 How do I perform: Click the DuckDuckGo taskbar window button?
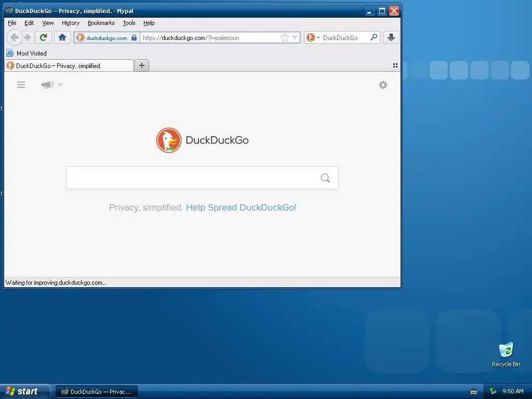pos(97,392)
